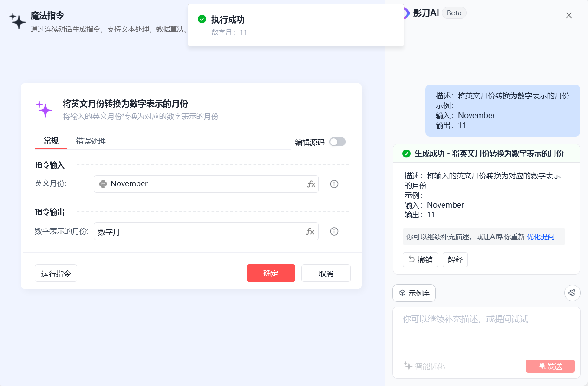This screenshot has height=386, width=588.
Task: Click the 解释 button
Action: point(455,260)
